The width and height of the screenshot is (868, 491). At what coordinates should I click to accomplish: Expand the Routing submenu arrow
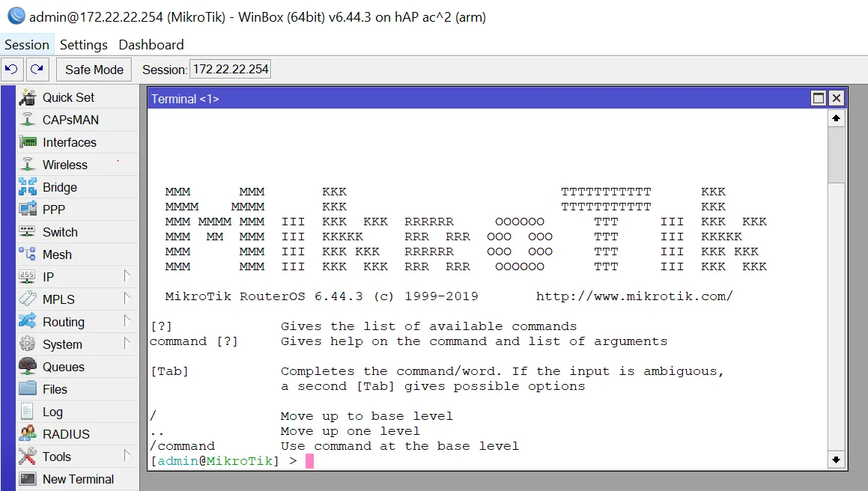point(127,320)
